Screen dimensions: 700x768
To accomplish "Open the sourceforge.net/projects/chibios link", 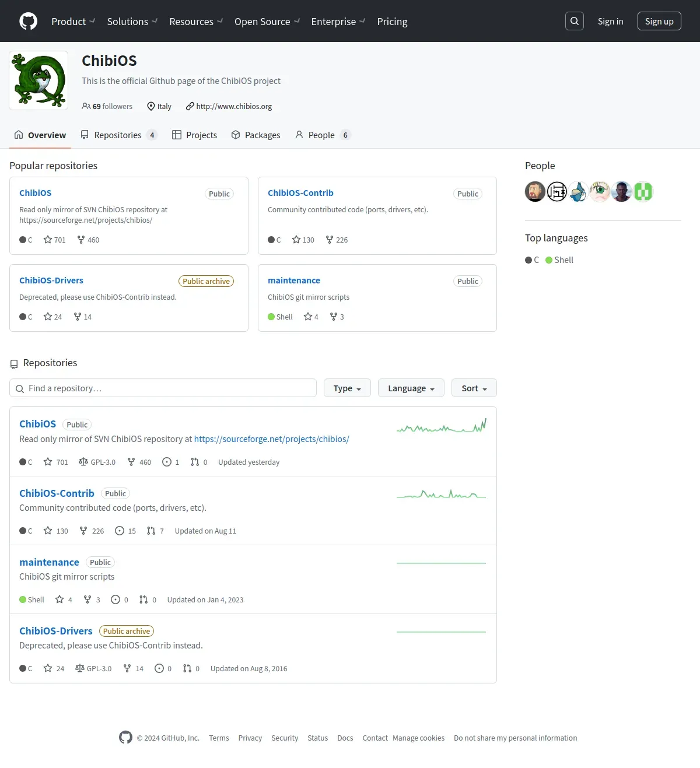I will point(271,439).
